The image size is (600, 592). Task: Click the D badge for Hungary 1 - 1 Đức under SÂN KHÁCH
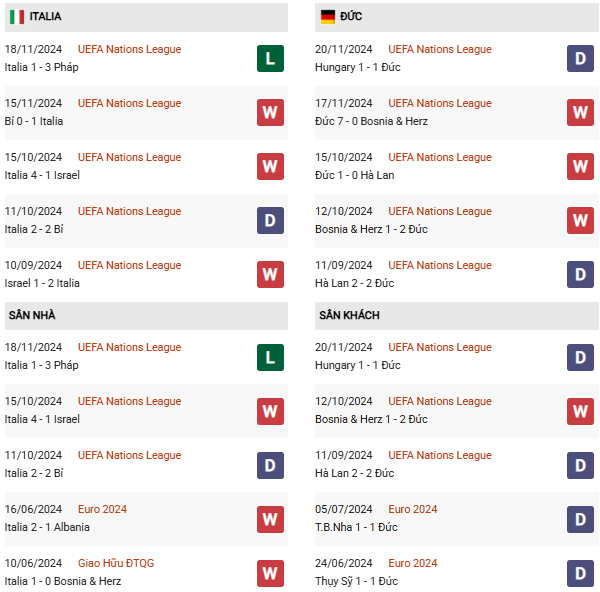[x=580, y=357]
